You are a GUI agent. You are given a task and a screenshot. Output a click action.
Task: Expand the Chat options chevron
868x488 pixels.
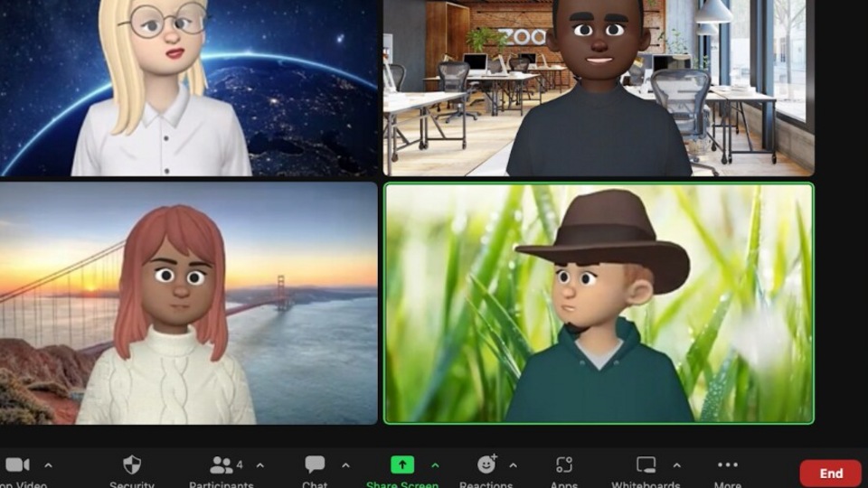click(x=346, y=465)
